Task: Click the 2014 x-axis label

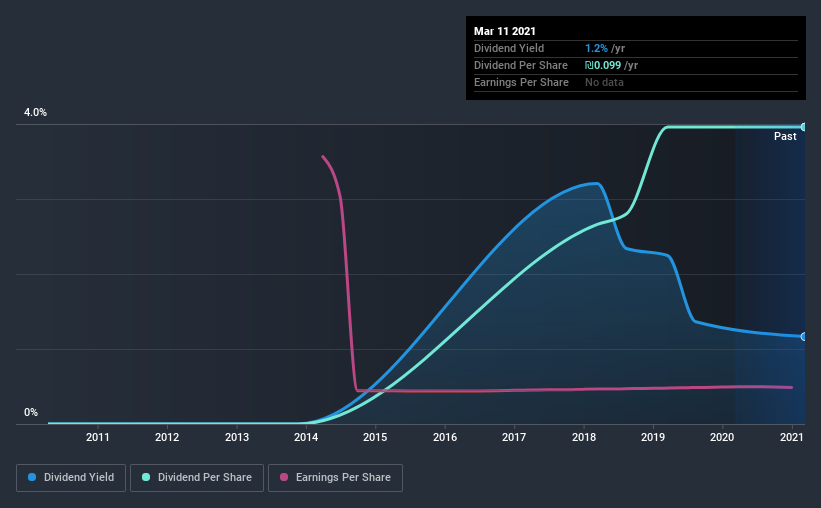Action: 306,437
